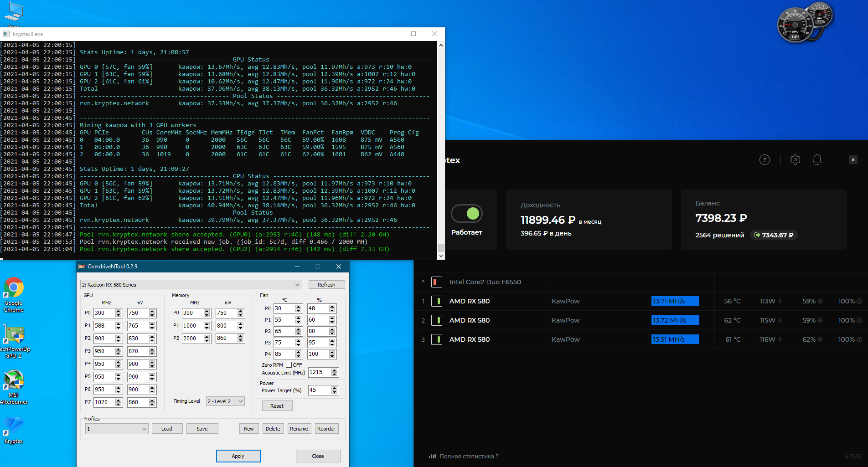Open Google Chrome desktop shortcut

click(x=14, y=294)
